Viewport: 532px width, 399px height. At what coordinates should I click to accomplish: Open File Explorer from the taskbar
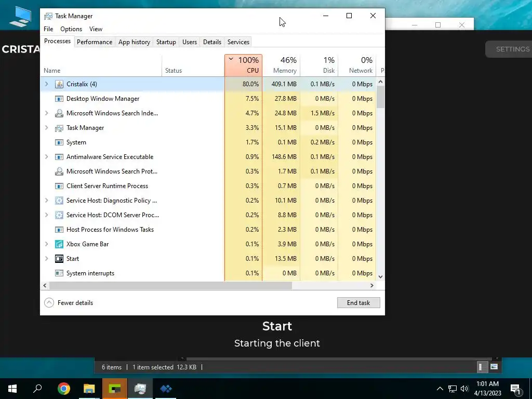[89, 389]
